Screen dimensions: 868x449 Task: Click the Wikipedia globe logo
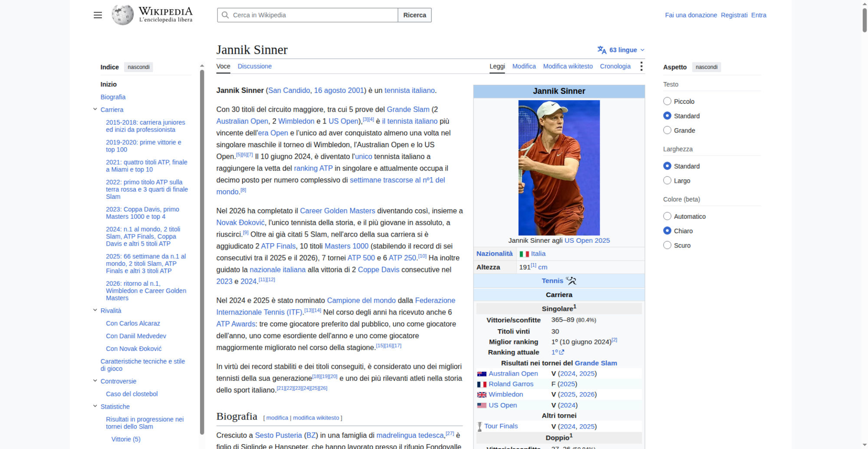pos(123,15)
